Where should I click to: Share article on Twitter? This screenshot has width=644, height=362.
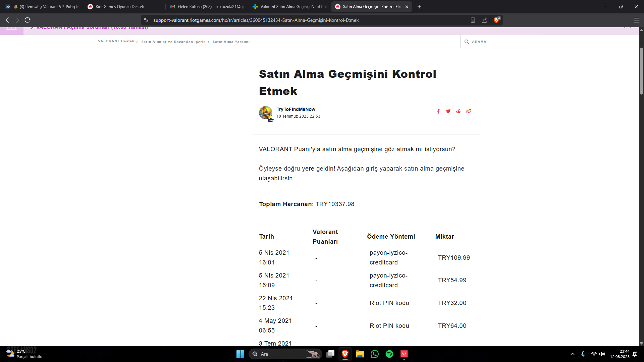tap(448, 111)
